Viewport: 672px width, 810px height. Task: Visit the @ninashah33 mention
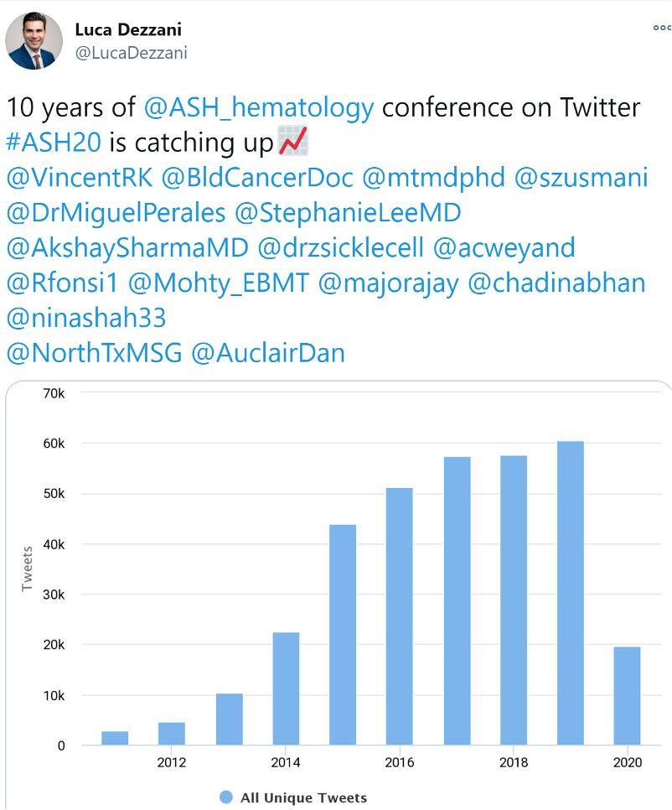86,318
